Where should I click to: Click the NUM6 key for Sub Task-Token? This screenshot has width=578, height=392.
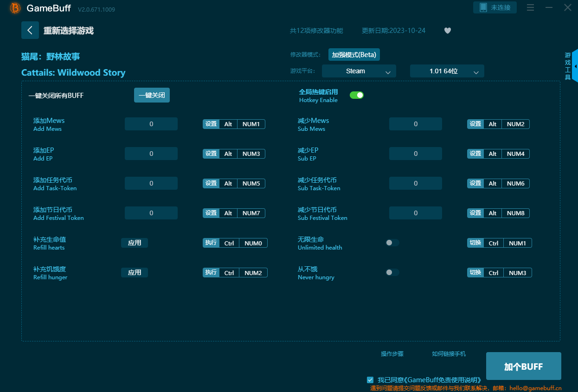click(x=516, y=183)
